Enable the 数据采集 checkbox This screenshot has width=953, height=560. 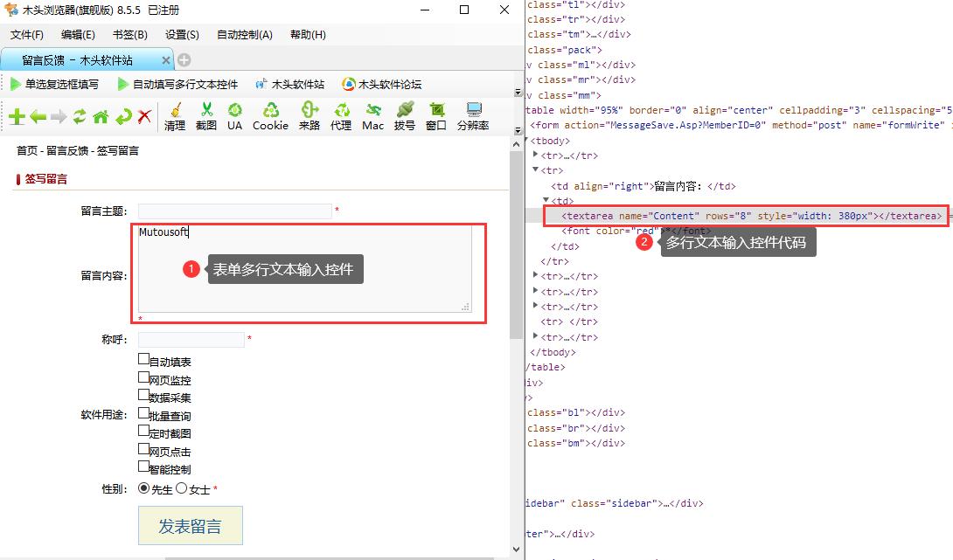coord(143,395)
